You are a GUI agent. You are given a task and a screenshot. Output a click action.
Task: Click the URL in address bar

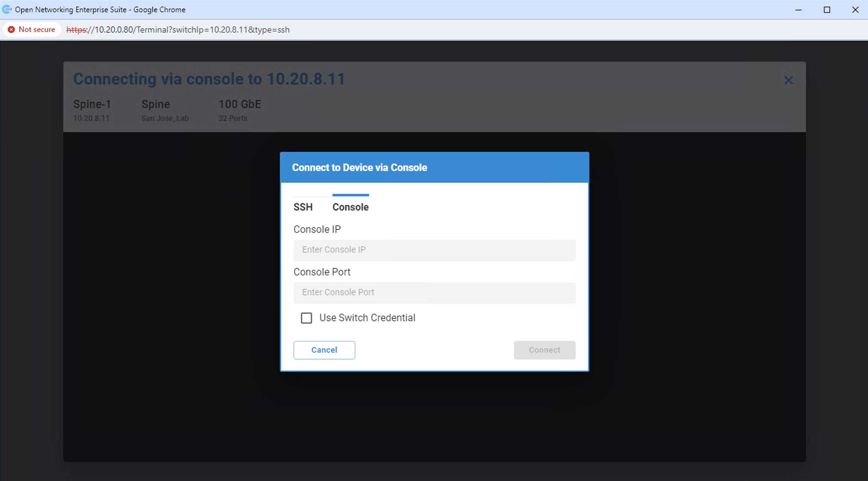pos(178,30)
